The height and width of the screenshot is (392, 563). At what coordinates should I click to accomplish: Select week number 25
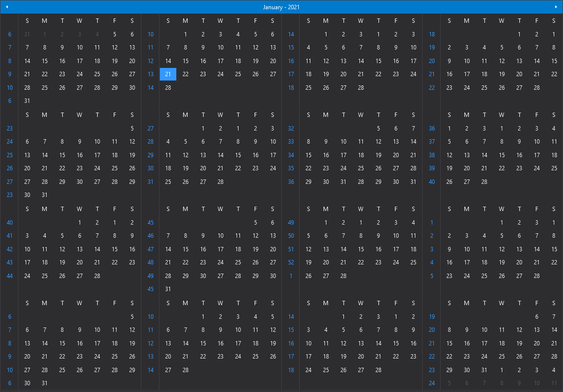click(10, 155)
